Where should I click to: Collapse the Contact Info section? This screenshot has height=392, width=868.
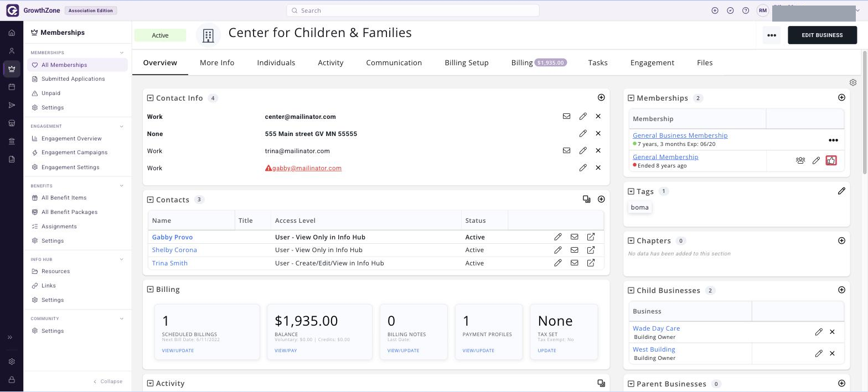150,98
